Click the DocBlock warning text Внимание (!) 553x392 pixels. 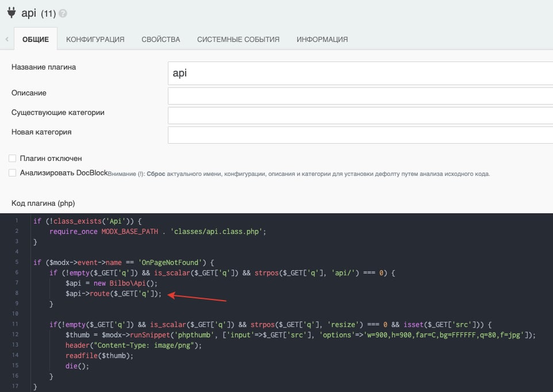pyautogui.click(x=299, y=174)
